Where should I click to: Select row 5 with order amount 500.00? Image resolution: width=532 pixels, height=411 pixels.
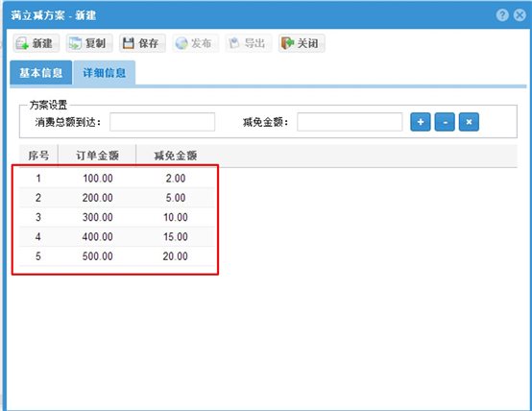point(117,256)
